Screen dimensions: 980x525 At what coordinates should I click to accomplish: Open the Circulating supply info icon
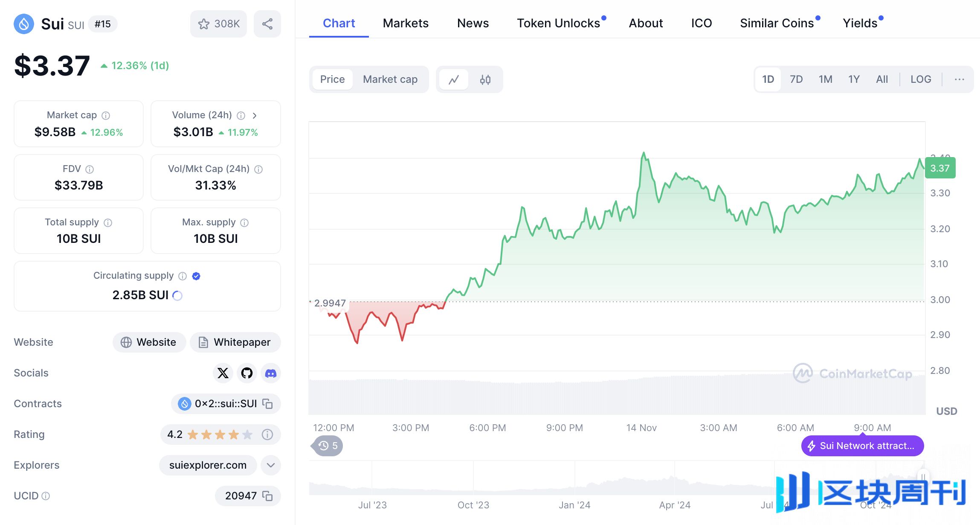click(183, 276)
